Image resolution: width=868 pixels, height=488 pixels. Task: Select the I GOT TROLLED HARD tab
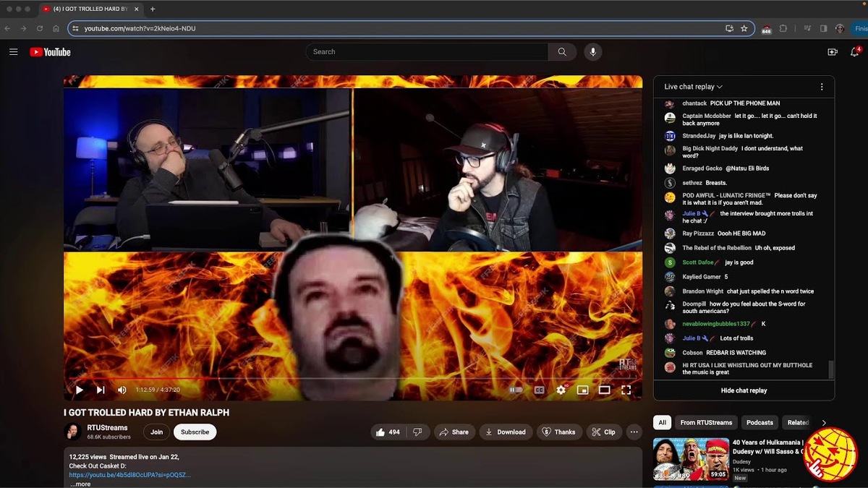[90, 9]
